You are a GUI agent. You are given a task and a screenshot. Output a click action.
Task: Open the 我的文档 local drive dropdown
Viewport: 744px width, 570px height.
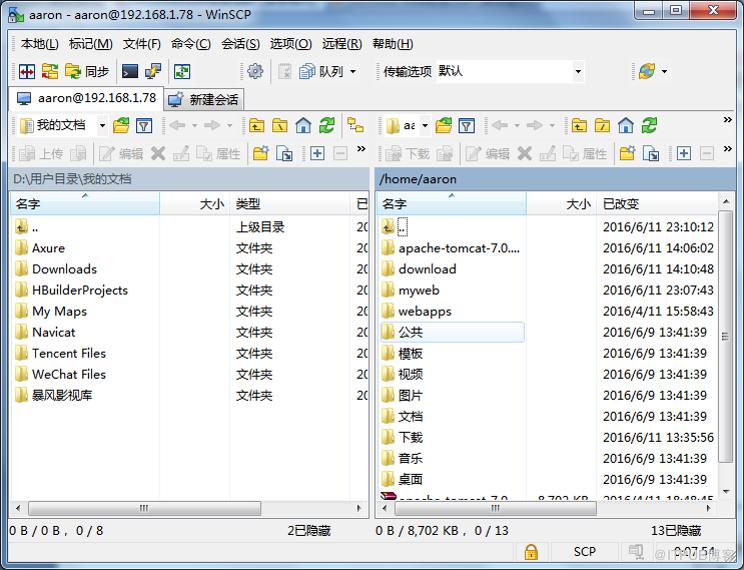63,125
